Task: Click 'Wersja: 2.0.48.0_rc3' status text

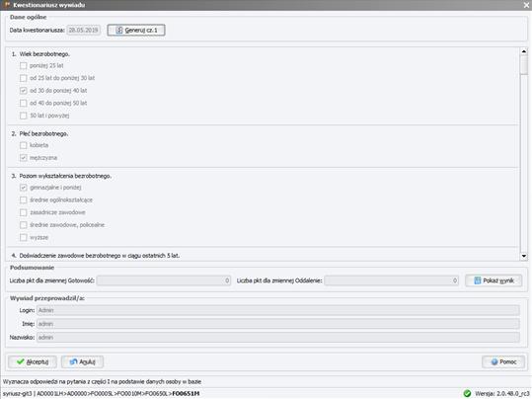Action: pyautogui.click(x=501, y=393)
